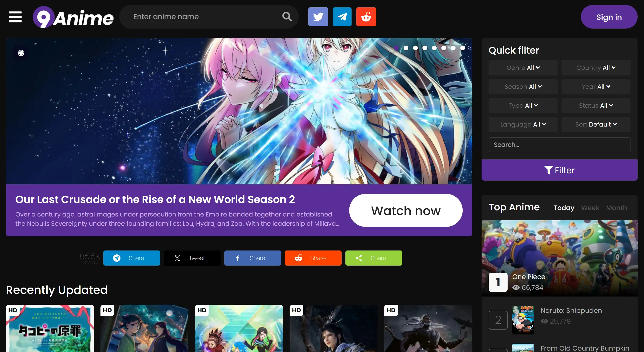Image resolution: width=644 pixels, height=352 pixels.
Task: Open the colorful third Recently Updated poster
Action: click(x=239, y=328)
